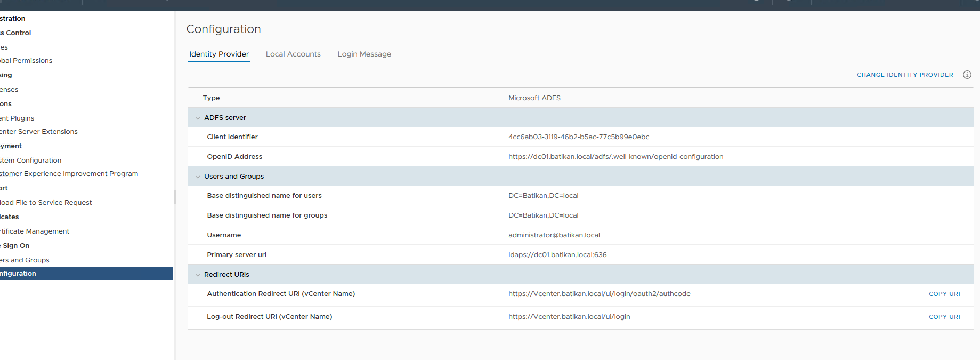The height and width of the screenshot is (360, 980).
Task: Click the Administration sidebar heading
Action: point(13,18)
